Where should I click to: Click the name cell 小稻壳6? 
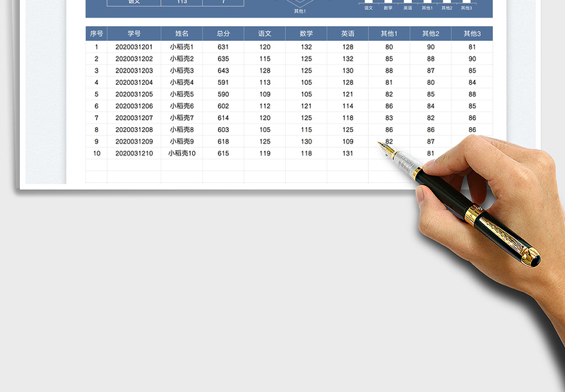182,106
